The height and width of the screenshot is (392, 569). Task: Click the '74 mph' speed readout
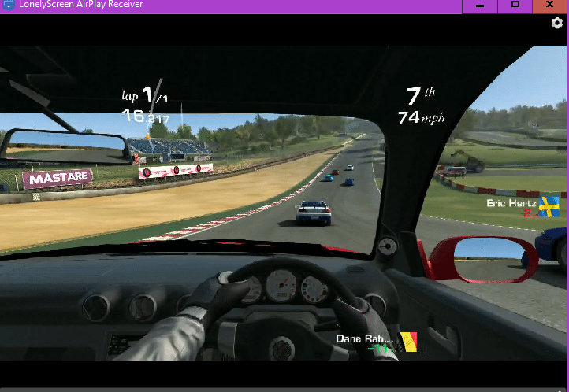click(422, 118)
